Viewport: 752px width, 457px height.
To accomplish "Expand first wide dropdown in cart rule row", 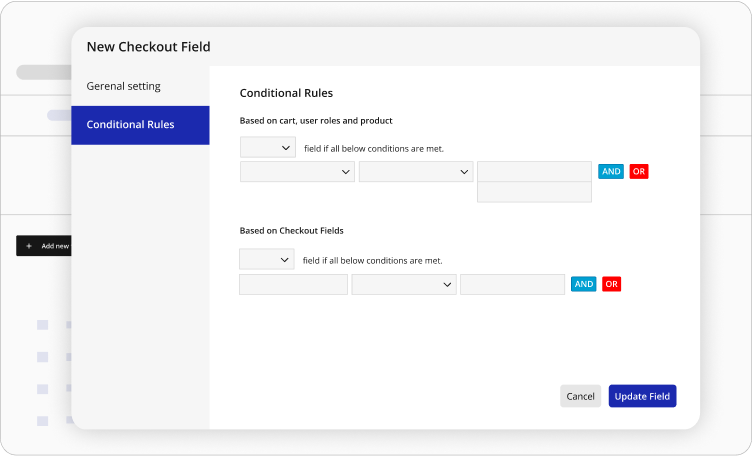I will pyautogui.click(x=297, y=172).
